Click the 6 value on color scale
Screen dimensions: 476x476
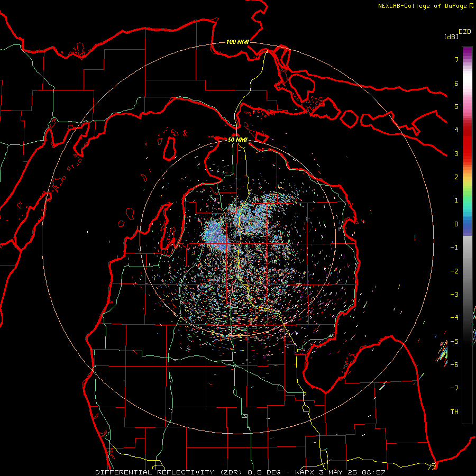click(456, 83)
